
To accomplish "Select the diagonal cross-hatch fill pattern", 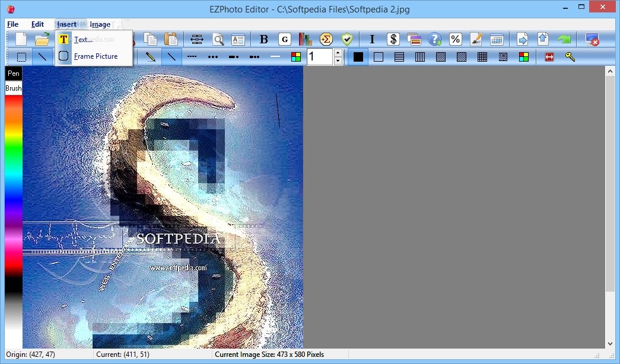I will coord(503,57).
